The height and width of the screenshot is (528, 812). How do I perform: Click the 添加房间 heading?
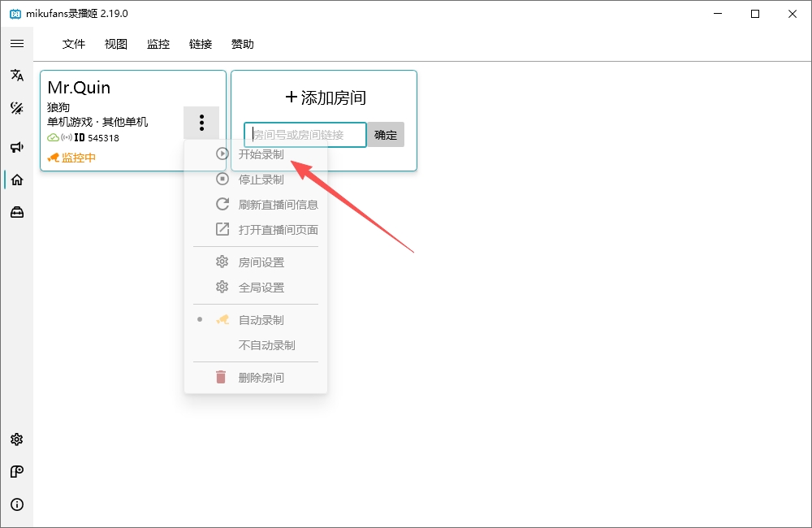click(x=326, y=97)
